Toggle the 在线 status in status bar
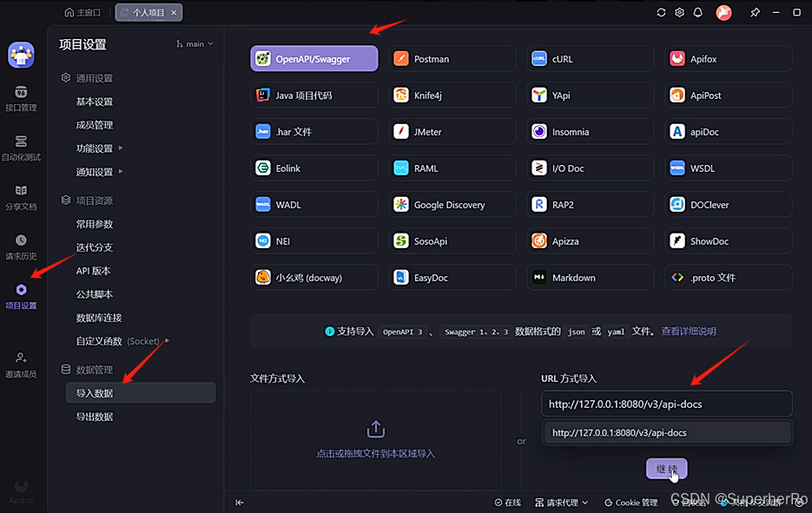812x513 pixels. pyautogui.click(x=509, y=502)
